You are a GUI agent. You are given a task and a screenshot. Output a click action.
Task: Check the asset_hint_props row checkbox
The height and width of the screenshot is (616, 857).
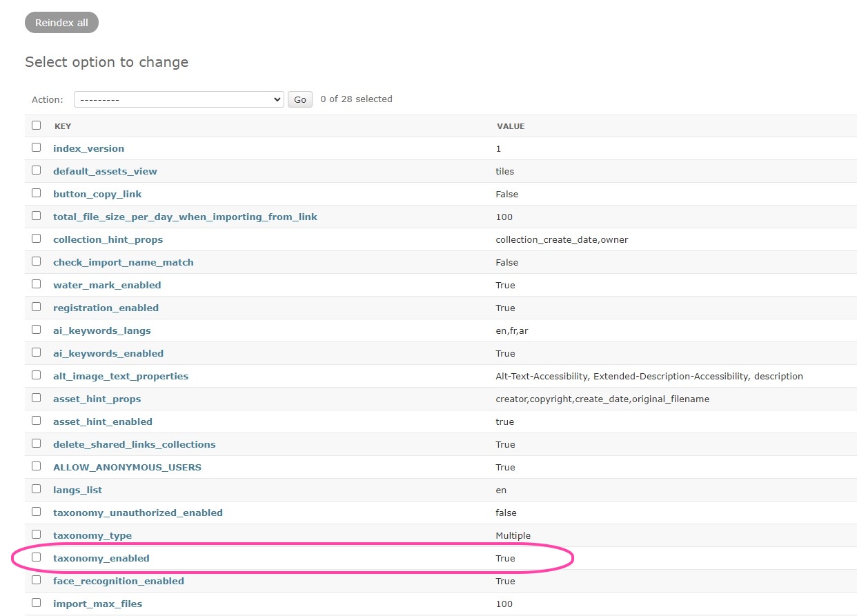tap(36, 397)
